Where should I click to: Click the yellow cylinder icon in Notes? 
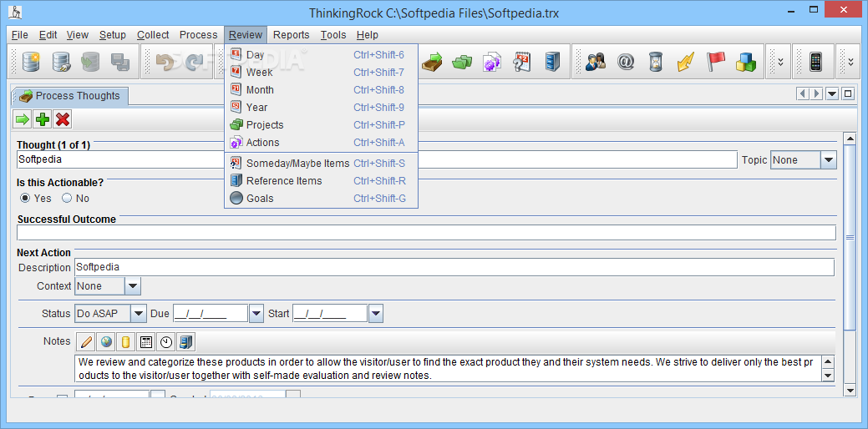[x=125, y=342]
